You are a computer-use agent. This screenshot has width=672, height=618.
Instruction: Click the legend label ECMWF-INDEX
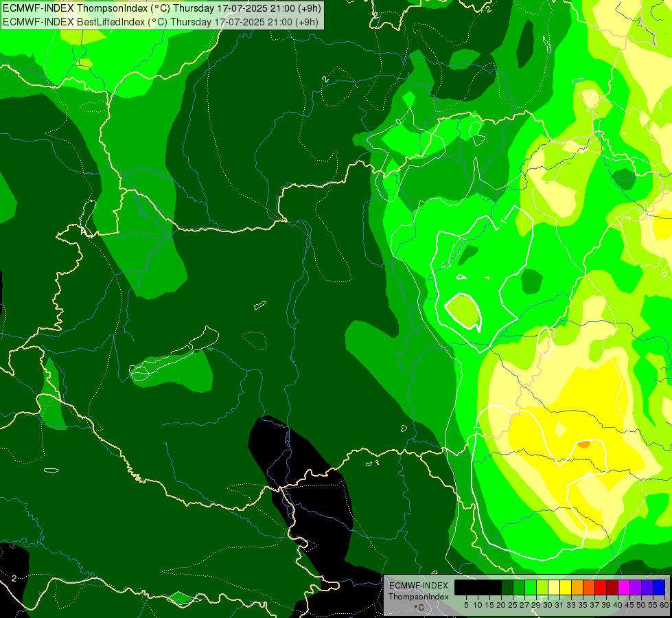click(x=419, y=586)
